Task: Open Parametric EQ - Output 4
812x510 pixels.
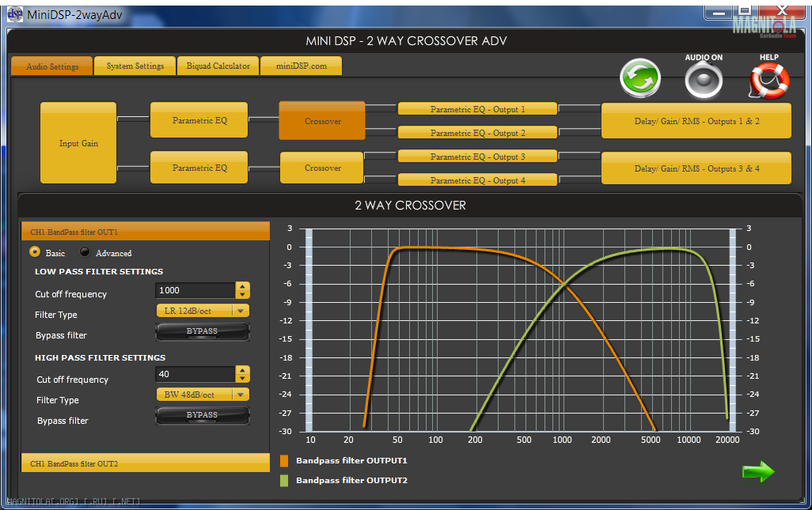Action: (477, 180)
